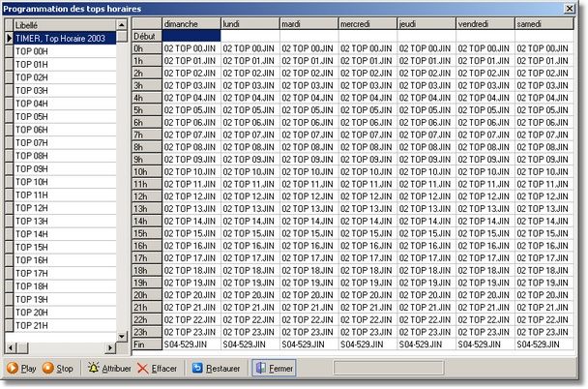
Task: Click the Restaurer button
Action: click(x=216, y=368)
